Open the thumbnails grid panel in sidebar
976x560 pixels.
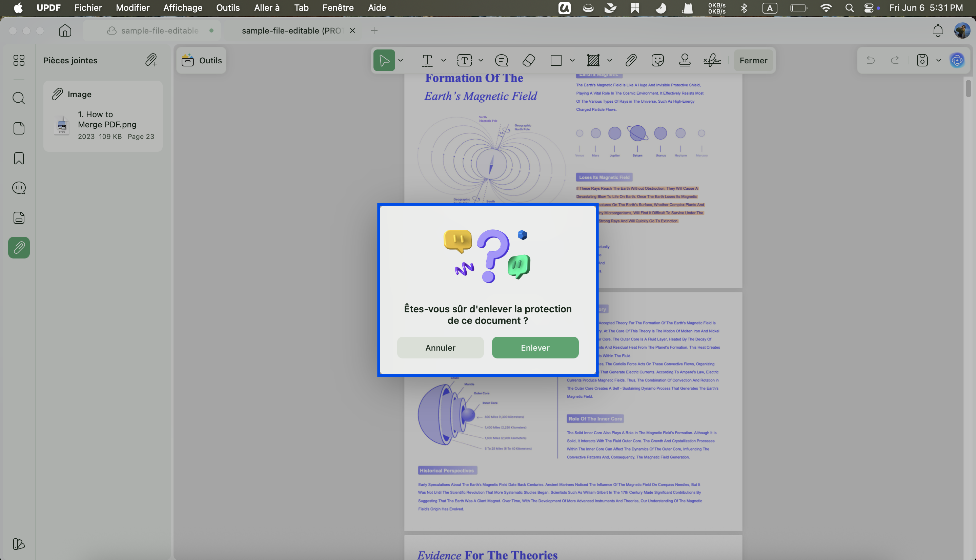[19, 60]
